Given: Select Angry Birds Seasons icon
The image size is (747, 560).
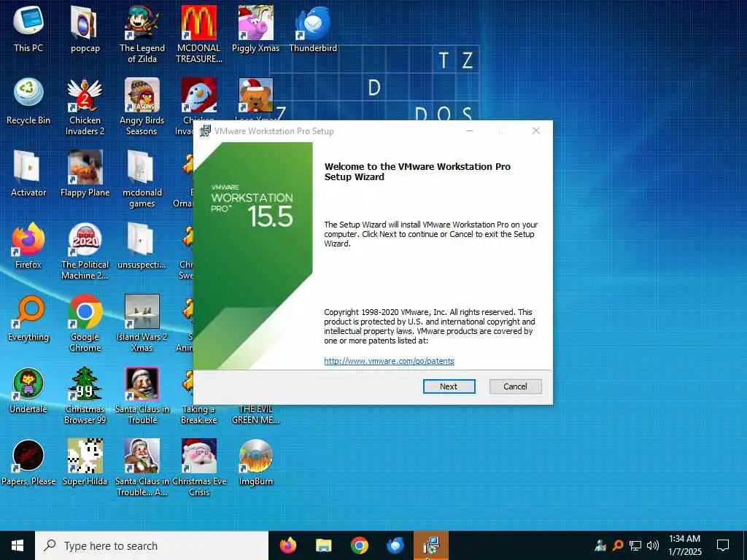Looking at the screenshot, I should click(142, 106).
